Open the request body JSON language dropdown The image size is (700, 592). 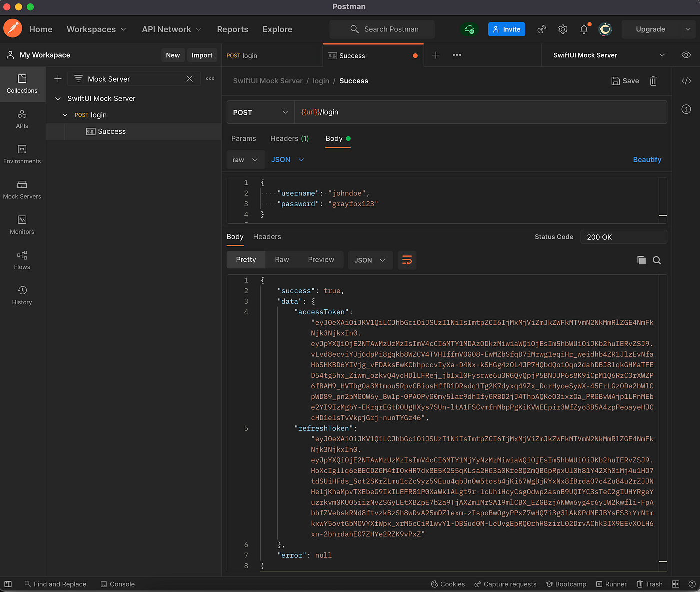(x=287, y=160)
